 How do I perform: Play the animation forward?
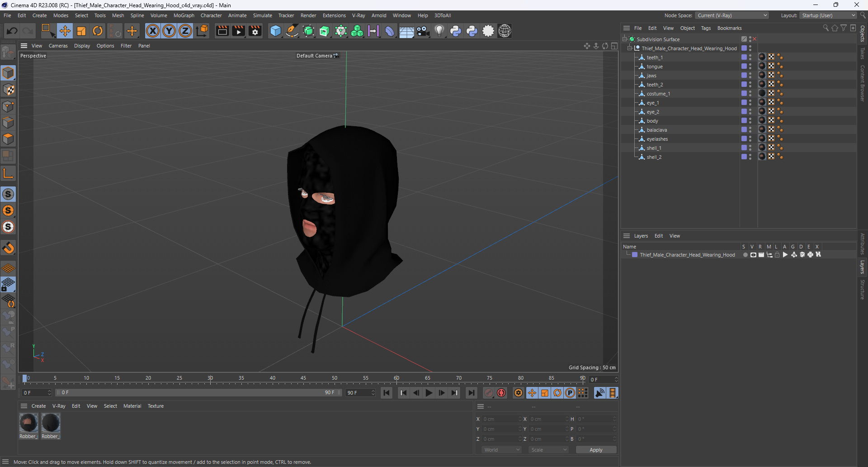click(x=429, y=393)
